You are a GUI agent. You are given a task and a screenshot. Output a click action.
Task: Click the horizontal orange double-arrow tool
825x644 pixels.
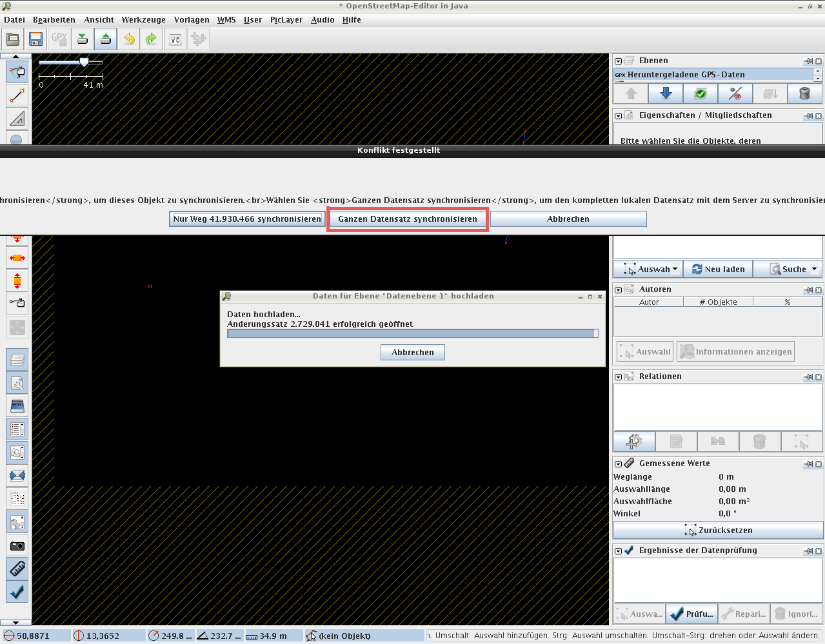pos(17,258)
